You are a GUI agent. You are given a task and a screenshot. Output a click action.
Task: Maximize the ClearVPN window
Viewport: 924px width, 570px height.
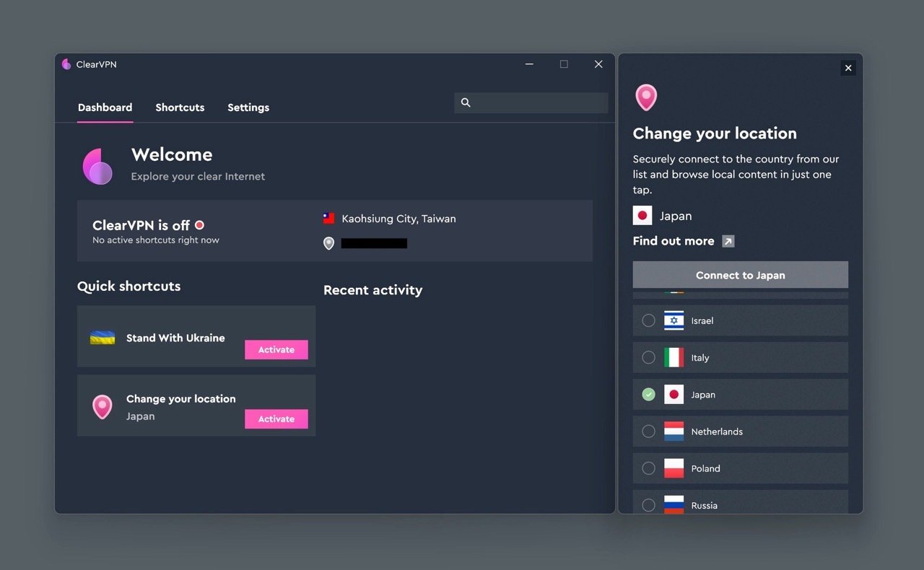pos(564,64)
